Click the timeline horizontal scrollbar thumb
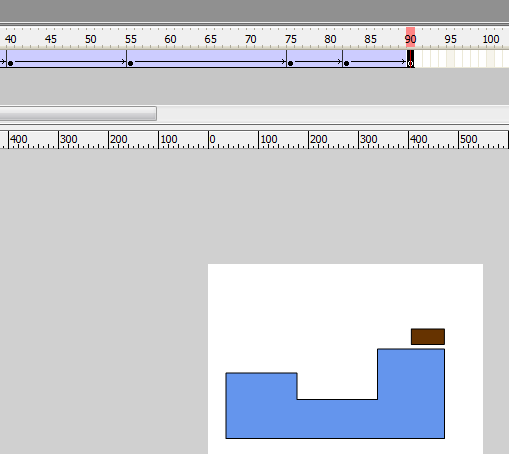This screenshot has height=454, width=509. pos(78,114)
